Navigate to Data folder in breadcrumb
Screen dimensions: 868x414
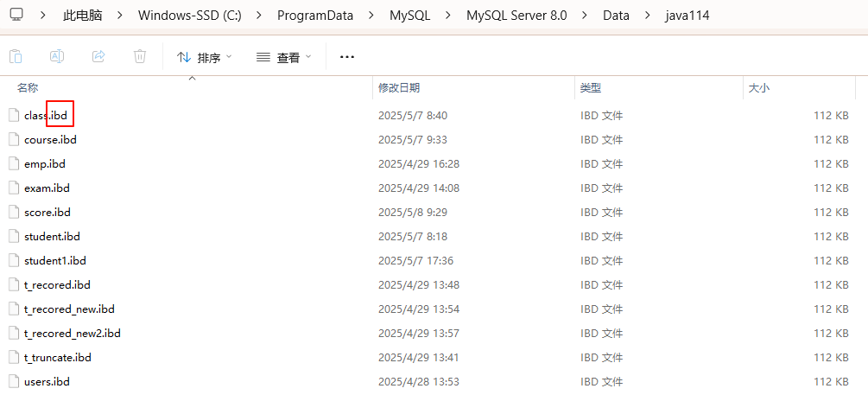616,16
